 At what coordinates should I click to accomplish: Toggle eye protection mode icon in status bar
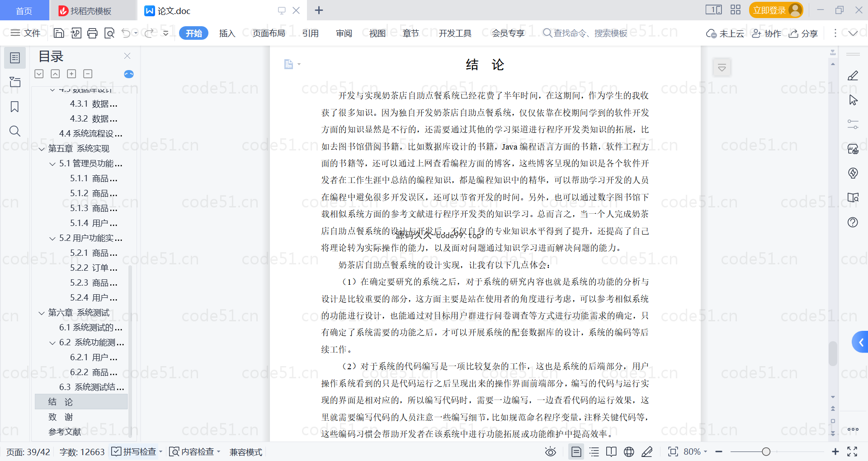[x=551, y=452]
